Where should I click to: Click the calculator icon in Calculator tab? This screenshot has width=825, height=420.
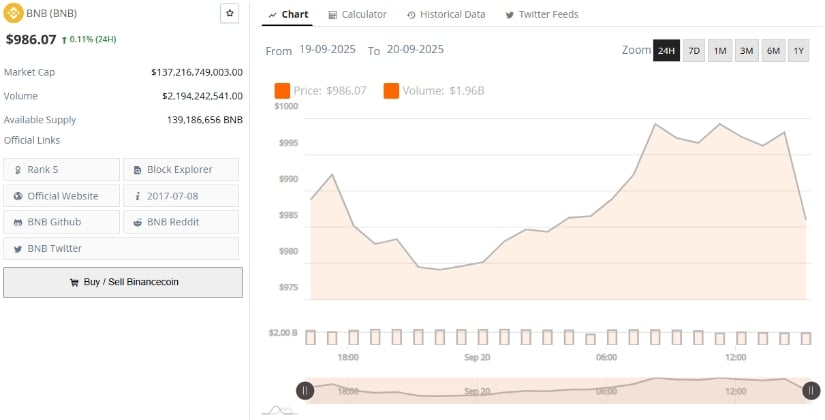[333, 15]
